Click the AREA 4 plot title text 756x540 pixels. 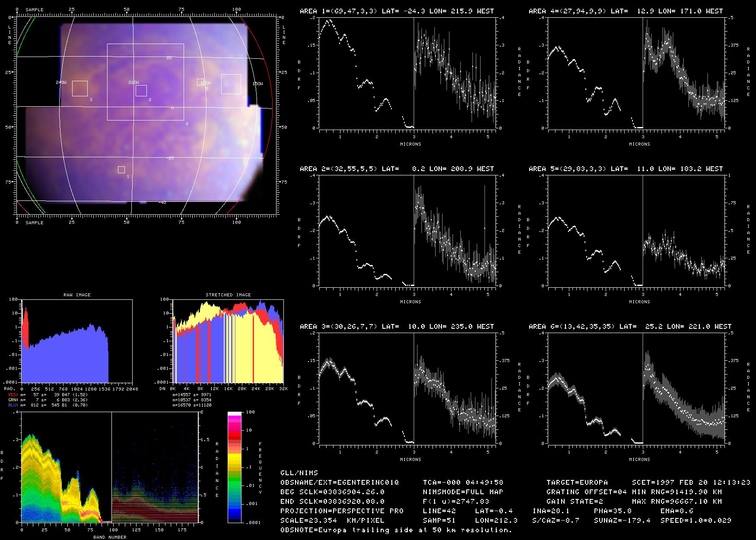[x=626, y=11]
